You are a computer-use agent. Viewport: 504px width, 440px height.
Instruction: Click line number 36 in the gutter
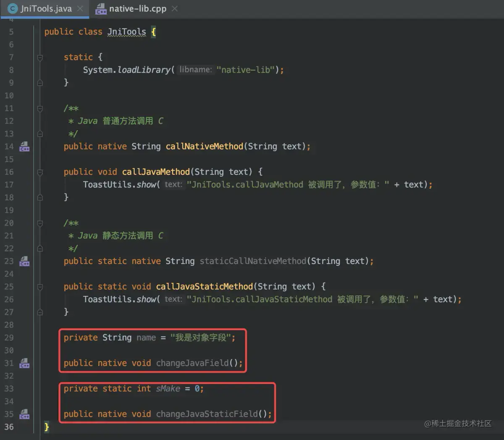tap(9, 427)
